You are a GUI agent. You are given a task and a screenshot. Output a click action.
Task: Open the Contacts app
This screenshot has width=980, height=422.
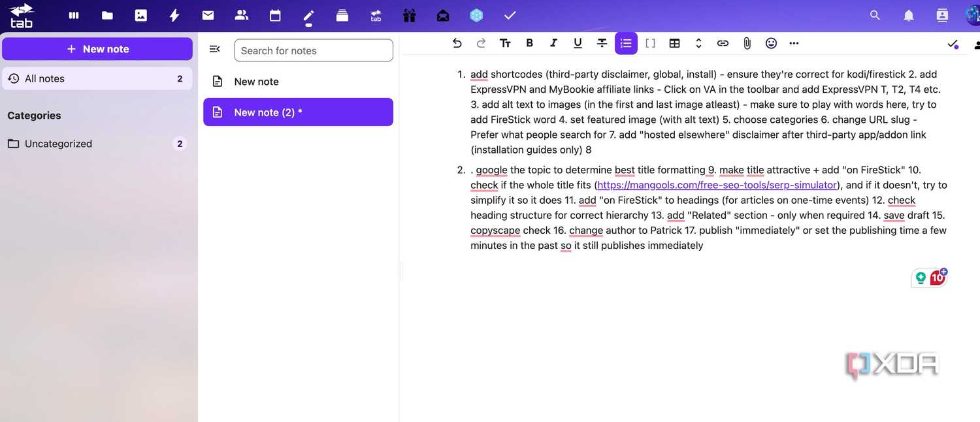coord(242,15)
